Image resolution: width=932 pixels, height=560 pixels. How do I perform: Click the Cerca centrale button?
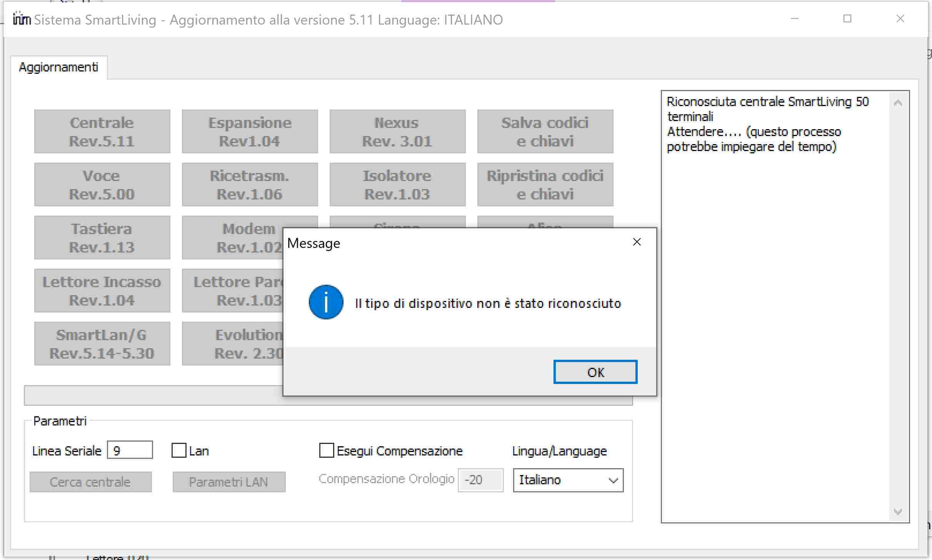click(x=90, y=482)
